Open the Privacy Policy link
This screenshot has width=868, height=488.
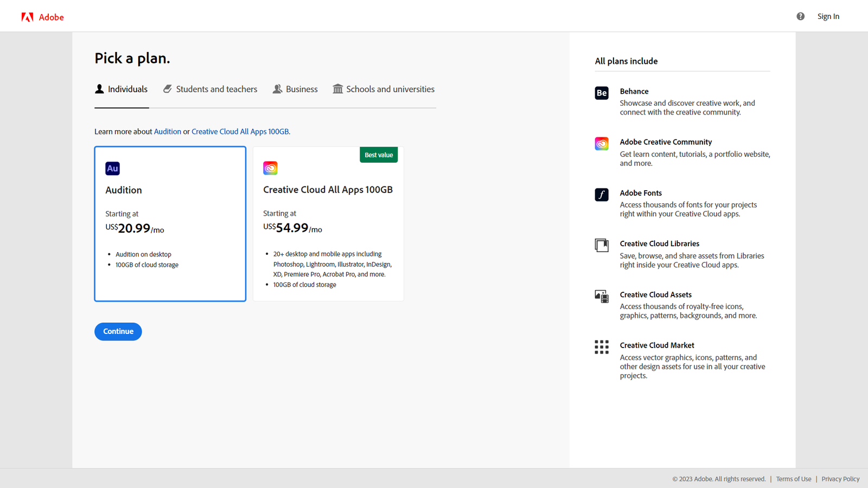pyautogui.click(x=840, y=479)
